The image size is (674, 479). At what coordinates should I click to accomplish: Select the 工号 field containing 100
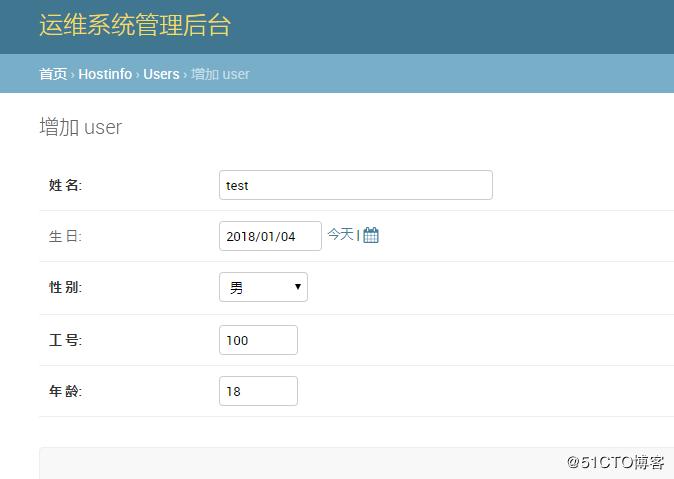tap(258, 340)
